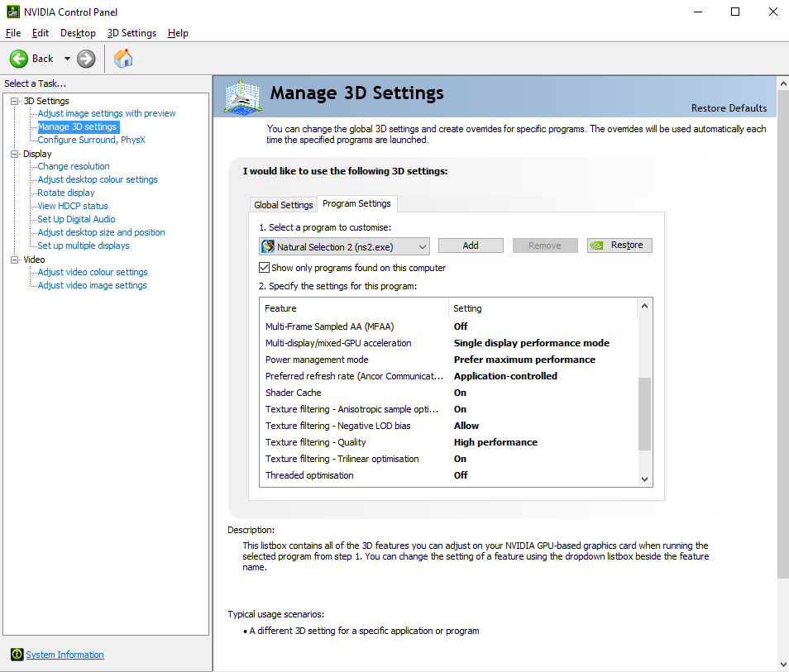
Task: Click High performance setting value
Action: click(x=495, y=443)
